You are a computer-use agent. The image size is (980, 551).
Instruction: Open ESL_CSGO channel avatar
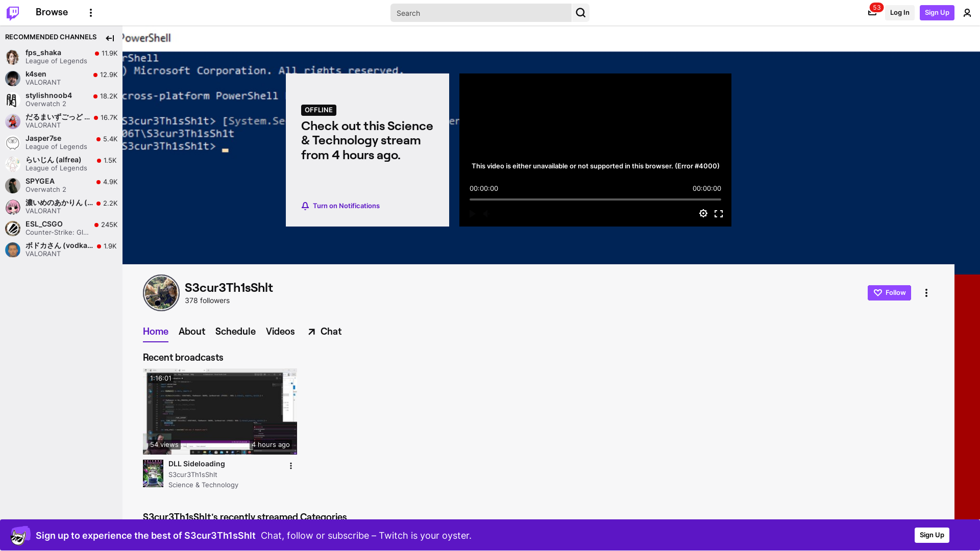(13, 228)
